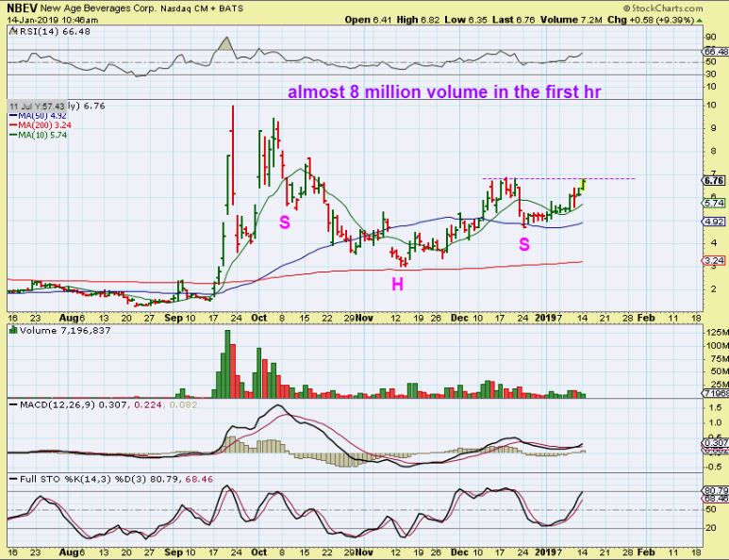Click the Low 6.35 quote value
This screenshot has width=729, height=560.
[465, 20]
